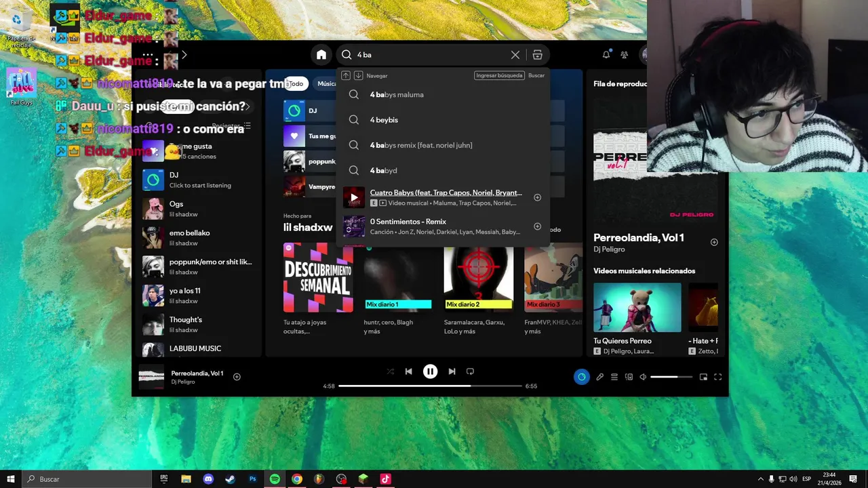Image resolution: width=868 pixels, height=488 pixels.
Task: Open the library sort list icon by 'Recientes'
Action: [x=247, y=126]
